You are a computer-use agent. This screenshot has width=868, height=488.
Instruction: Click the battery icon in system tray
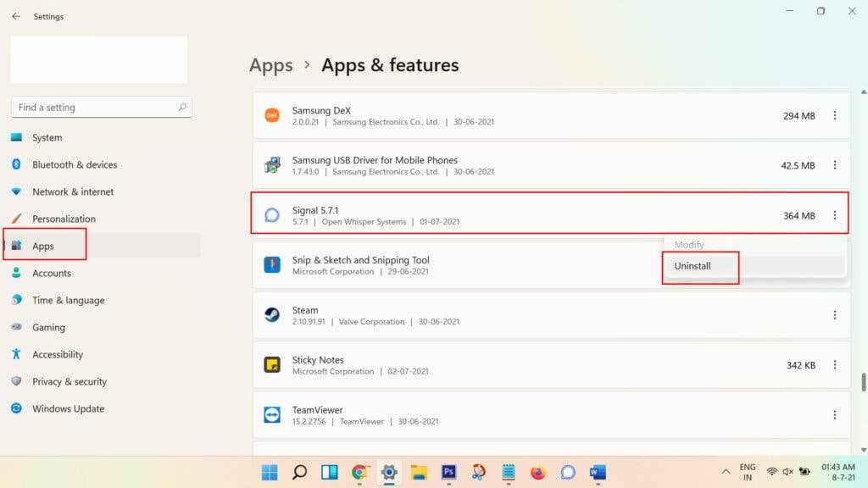click(x=805, y=472)
